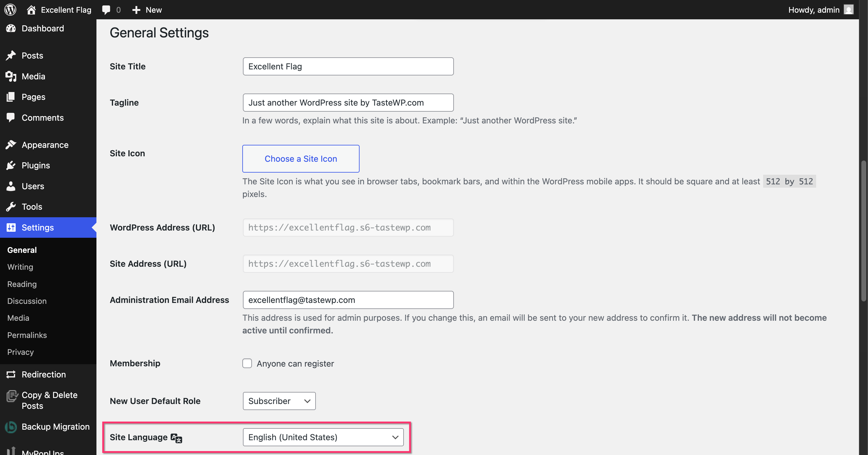Screen dimensions: 868x455
Task: Open the Media library icon
Action: click(11, 76)
